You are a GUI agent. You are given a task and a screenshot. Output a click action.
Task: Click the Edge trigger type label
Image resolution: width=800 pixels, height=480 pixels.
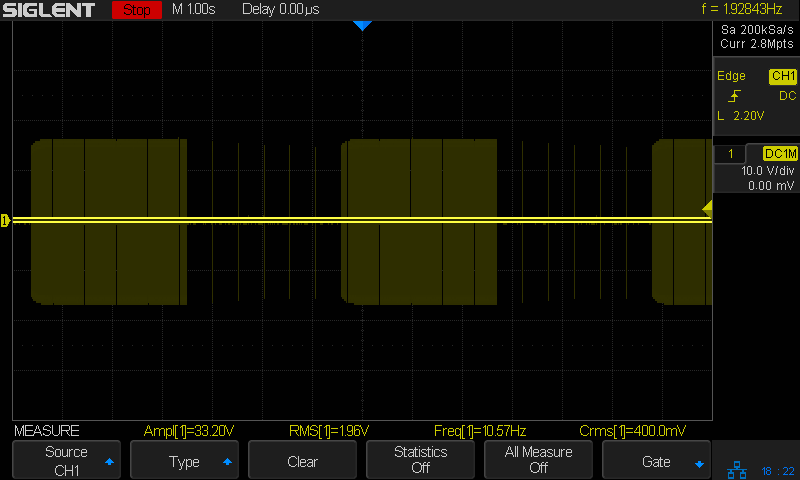pos(731,76)
